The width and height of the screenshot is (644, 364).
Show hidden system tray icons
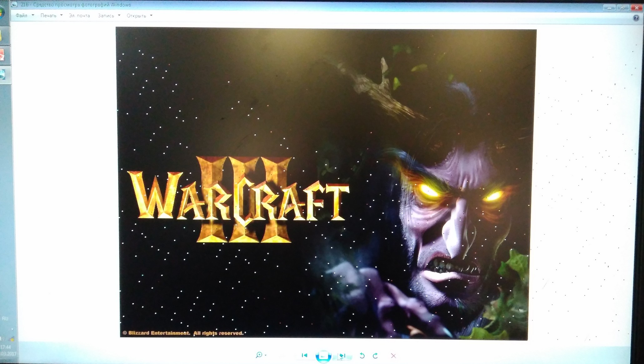click(x=12, y=329)
